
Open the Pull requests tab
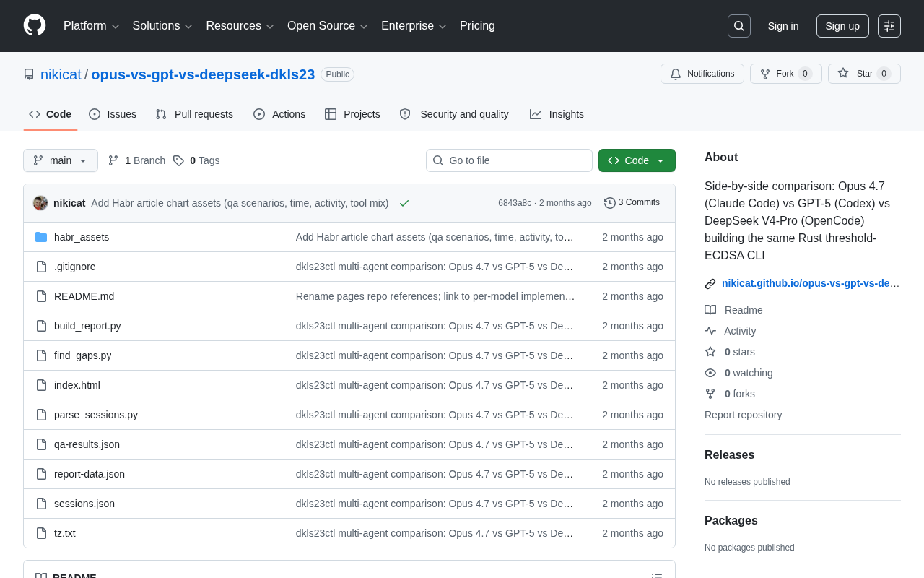(x=194, y=114)
